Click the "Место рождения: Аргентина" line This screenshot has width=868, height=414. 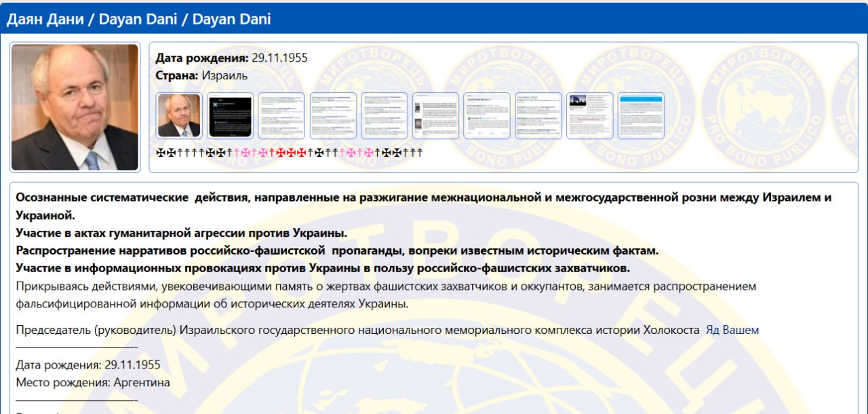pyautogui.click(x=93, y=383)
